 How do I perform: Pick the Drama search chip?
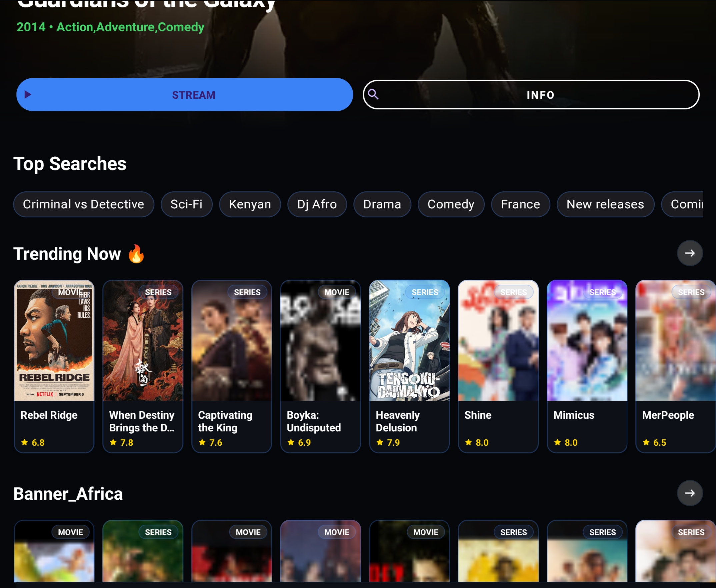tap(382, 204)
